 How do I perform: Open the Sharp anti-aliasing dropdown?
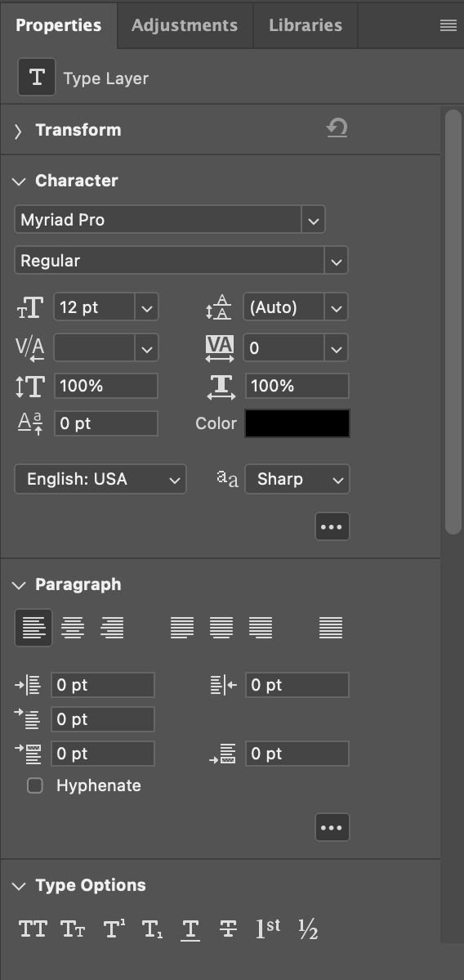[x=297, y=480]
